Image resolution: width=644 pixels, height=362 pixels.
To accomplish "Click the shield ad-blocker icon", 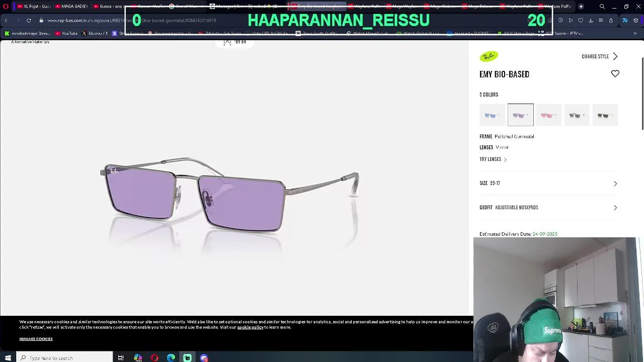I will point(560,21).
